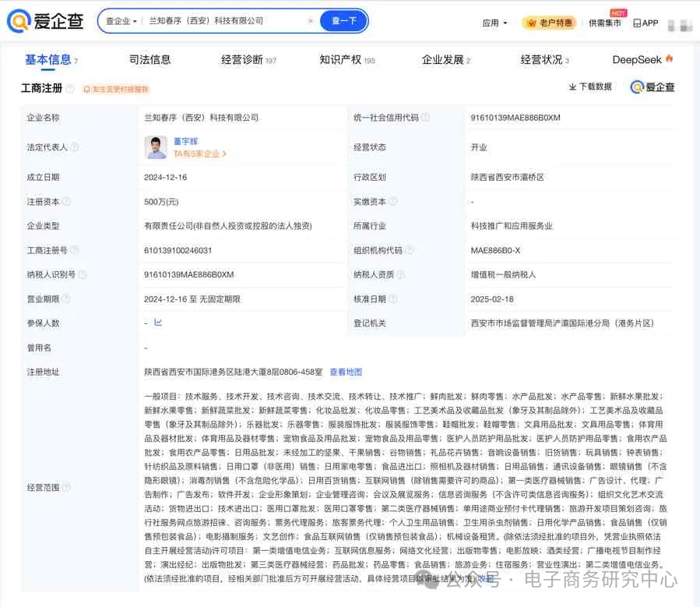This screenshot has width=700, height=607.
Task: Click registered capital 500万(元)
Action: point(161,202)
